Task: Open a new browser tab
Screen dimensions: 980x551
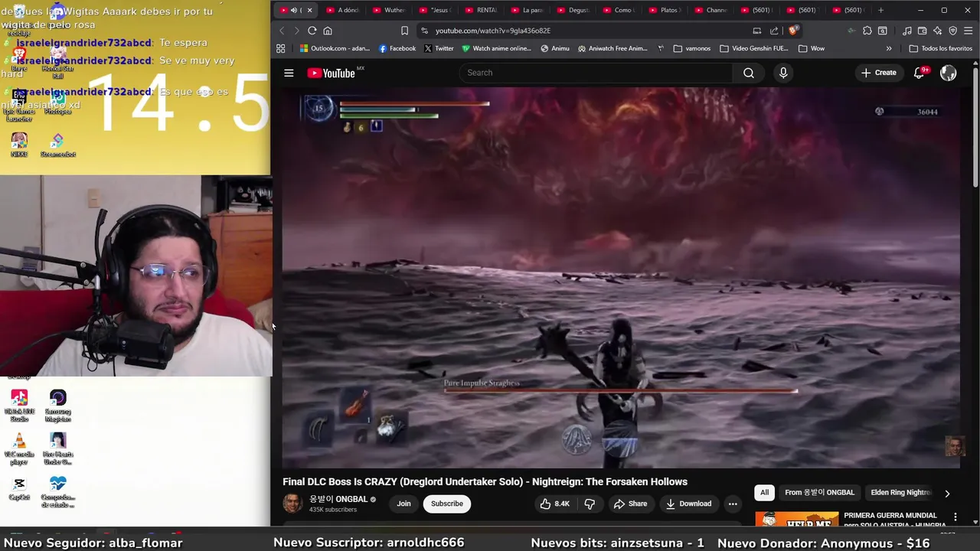Action: (880, 10)
